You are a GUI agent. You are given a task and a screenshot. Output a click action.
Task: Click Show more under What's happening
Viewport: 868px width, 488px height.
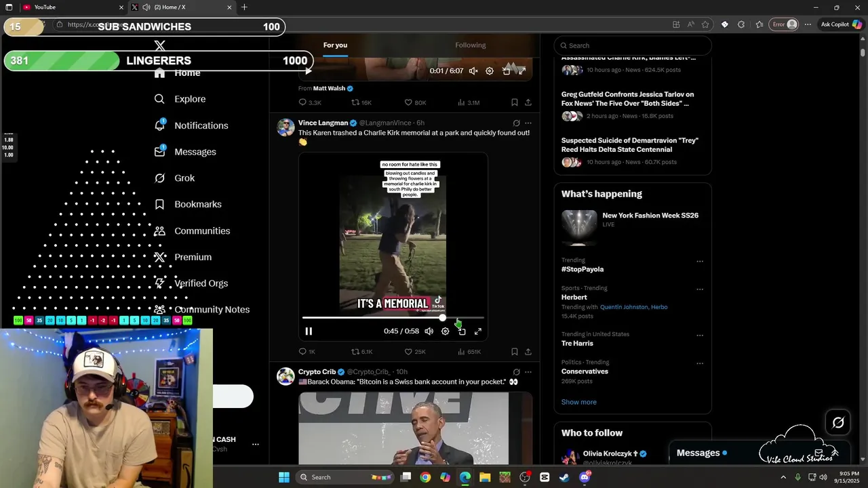click(578, 402)
